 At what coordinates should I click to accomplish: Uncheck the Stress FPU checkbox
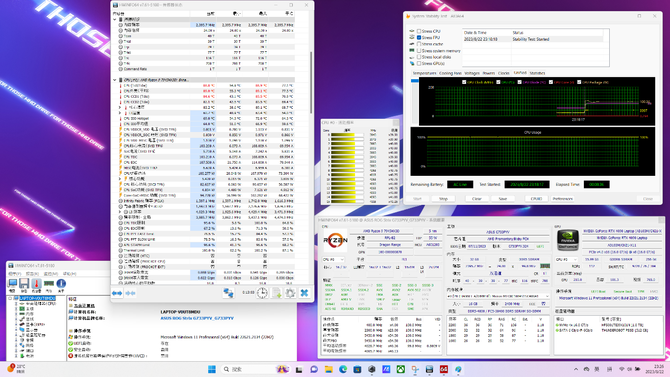point(419,38)
